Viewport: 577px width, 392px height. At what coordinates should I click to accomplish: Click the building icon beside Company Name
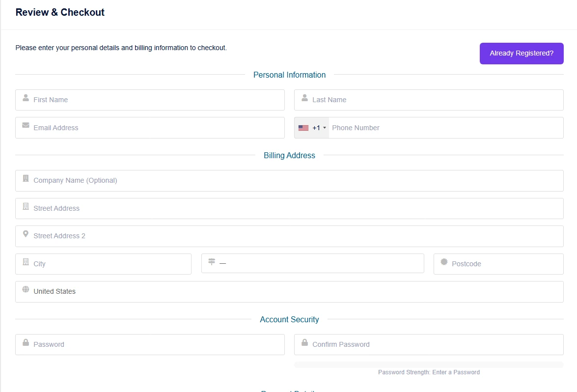click(26, 178)
